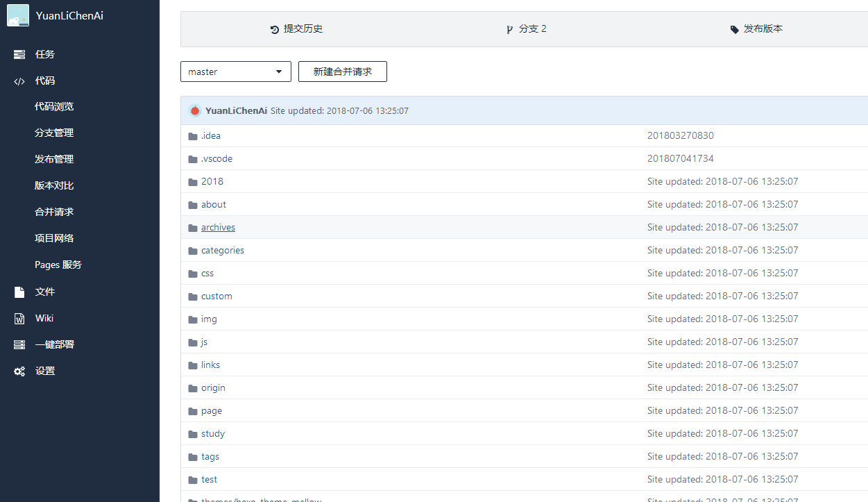Image resolution: width=868 pixels, height=502 pixels.
Task: Open the categories folder
Action: pos(223,250)
